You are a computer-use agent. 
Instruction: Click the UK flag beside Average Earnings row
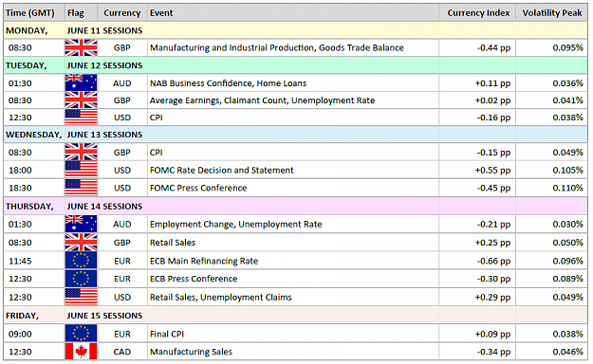81,100
